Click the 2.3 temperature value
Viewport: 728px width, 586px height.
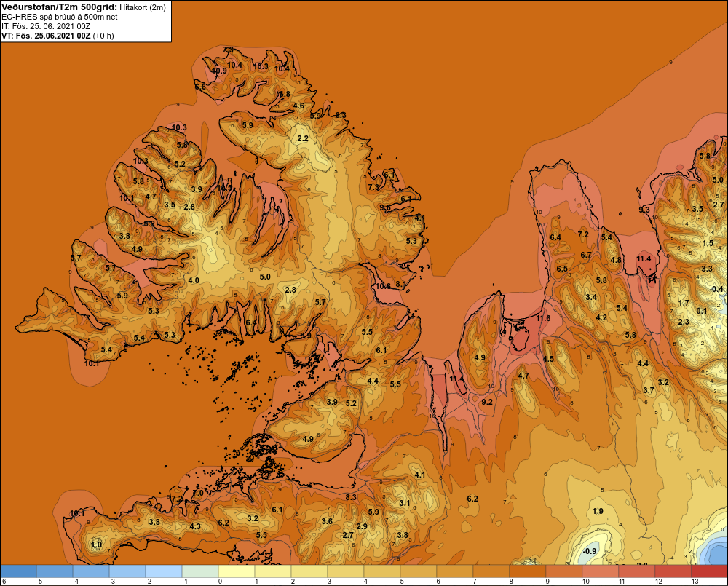684,322
